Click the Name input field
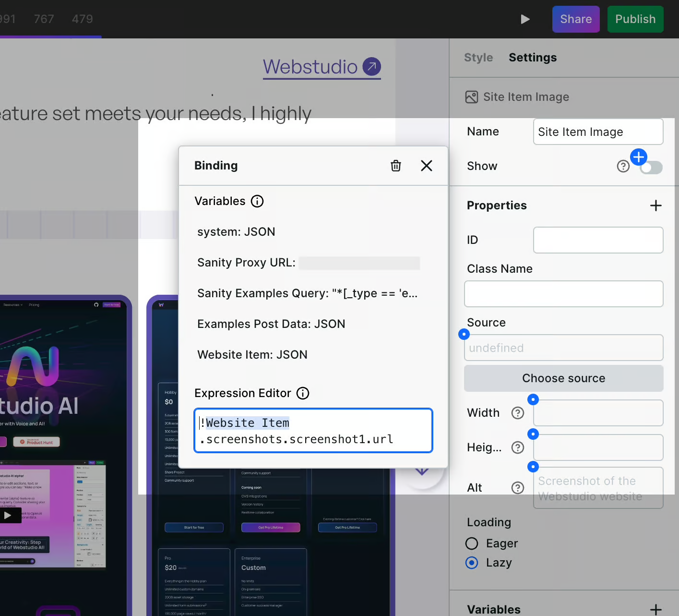 point(598,132)
